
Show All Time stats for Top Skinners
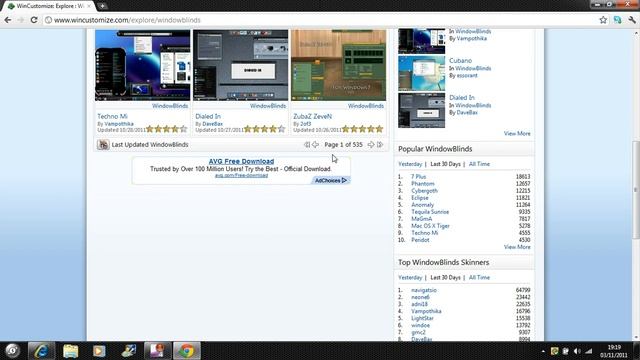click(479, 277)
